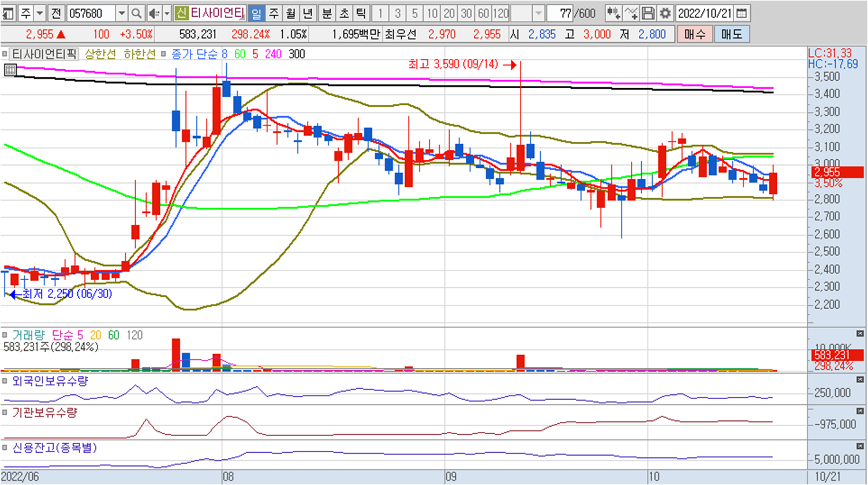Close the 외국인보유수량 panel X icon
This screenshot has width=868, height=485.
pyautogui.click(x=860, y=379)
